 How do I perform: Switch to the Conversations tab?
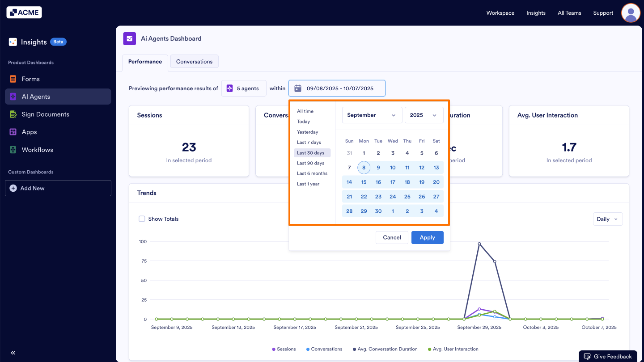(194, 61)
